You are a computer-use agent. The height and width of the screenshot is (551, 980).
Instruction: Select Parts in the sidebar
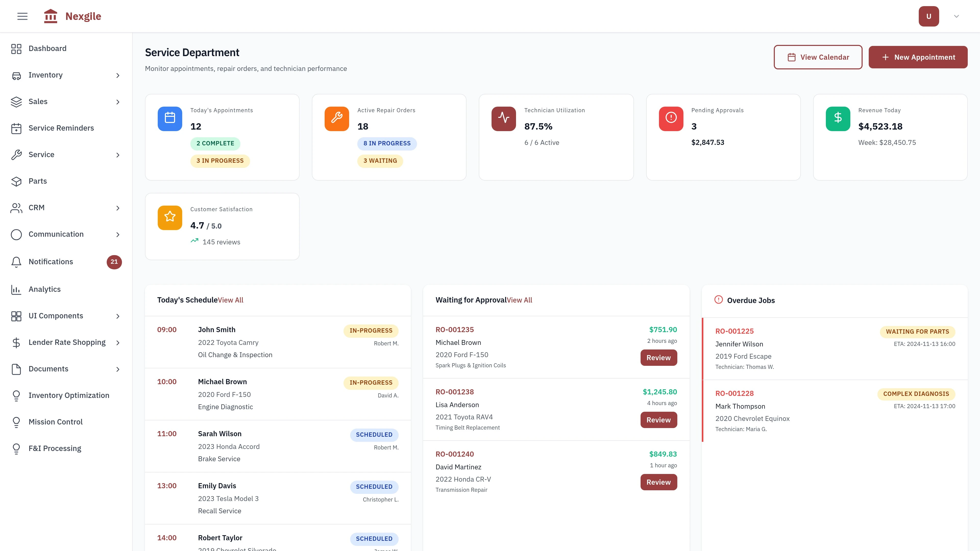click(x=37, y=181)
